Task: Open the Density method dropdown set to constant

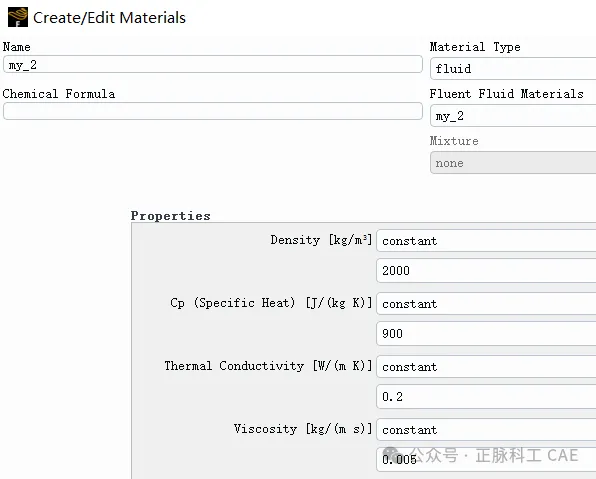Action: pyautogui.click(x=486, y=241)
